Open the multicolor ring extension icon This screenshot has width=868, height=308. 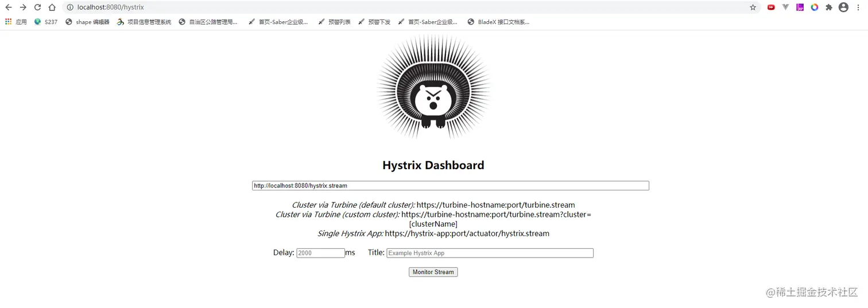[814, 7]
